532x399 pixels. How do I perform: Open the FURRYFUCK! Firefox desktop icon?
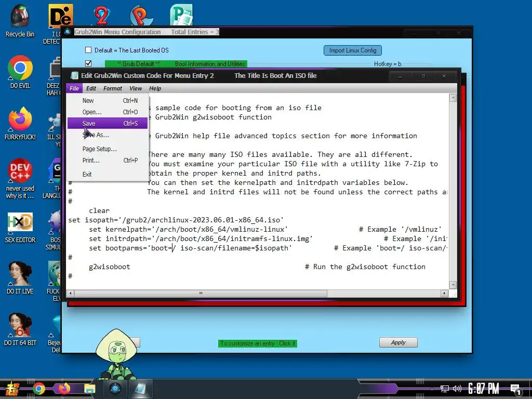click(20, 123)
